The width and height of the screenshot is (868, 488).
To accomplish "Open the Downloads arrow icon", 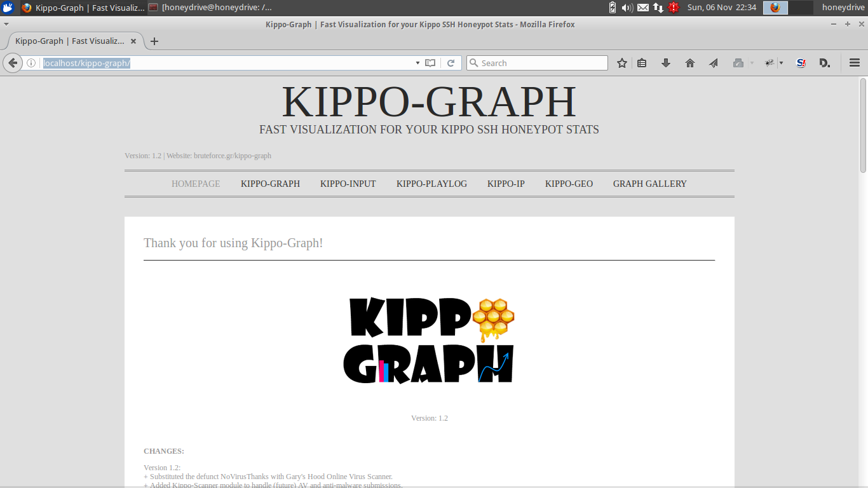I will [666, 63].
